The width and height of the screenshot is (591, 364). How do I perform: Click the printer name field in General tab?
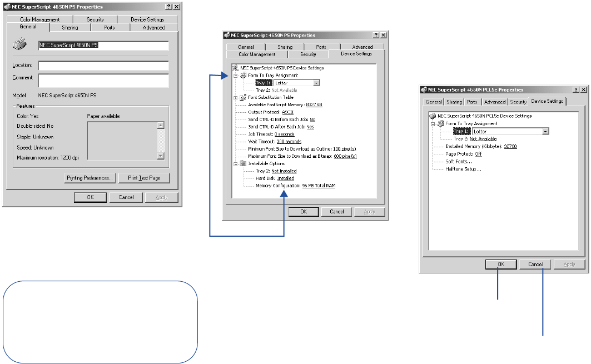pos(103,45)
